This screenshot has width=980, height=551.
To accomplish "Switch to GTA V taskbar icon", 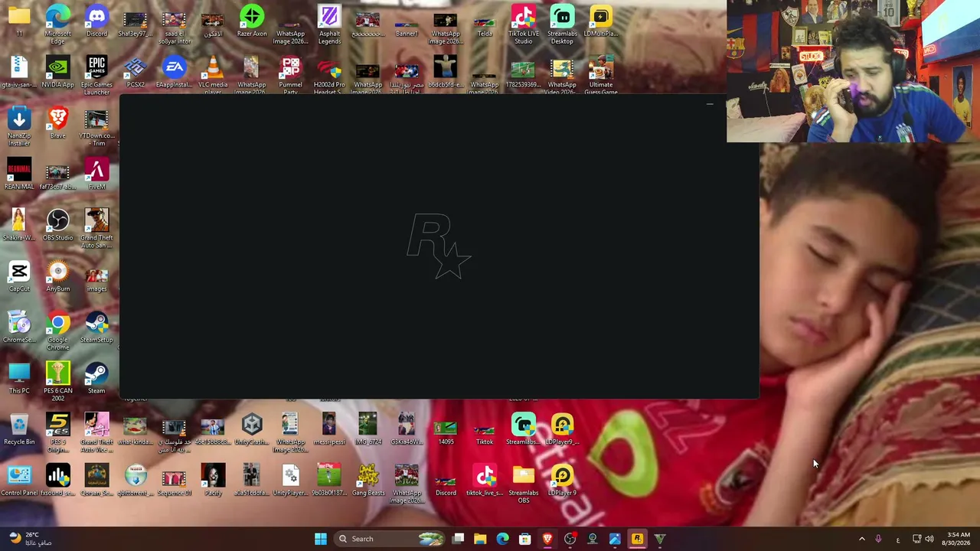I will 659,539.
